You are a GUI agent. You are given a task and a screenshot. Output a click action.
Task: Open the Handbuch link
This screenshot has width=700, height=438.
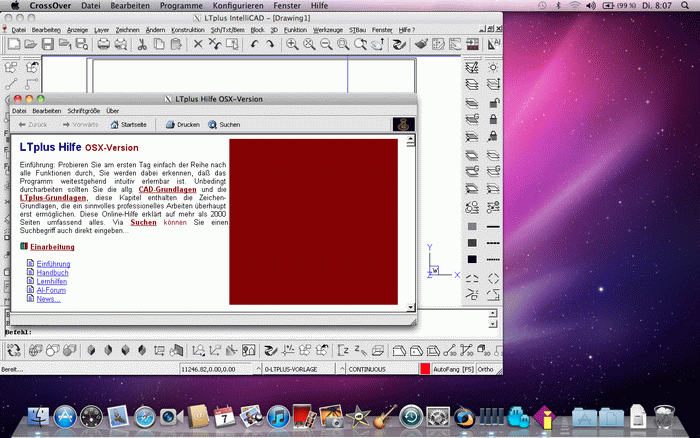point(52,272)
